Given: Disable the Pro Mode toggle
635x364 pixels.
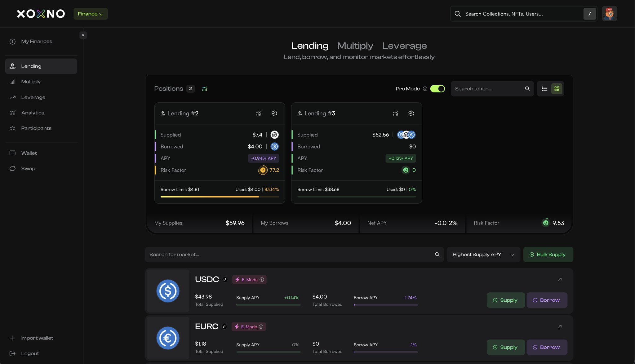Looking at the screenshot, I should pyautogui.click(x=437, y=89).
